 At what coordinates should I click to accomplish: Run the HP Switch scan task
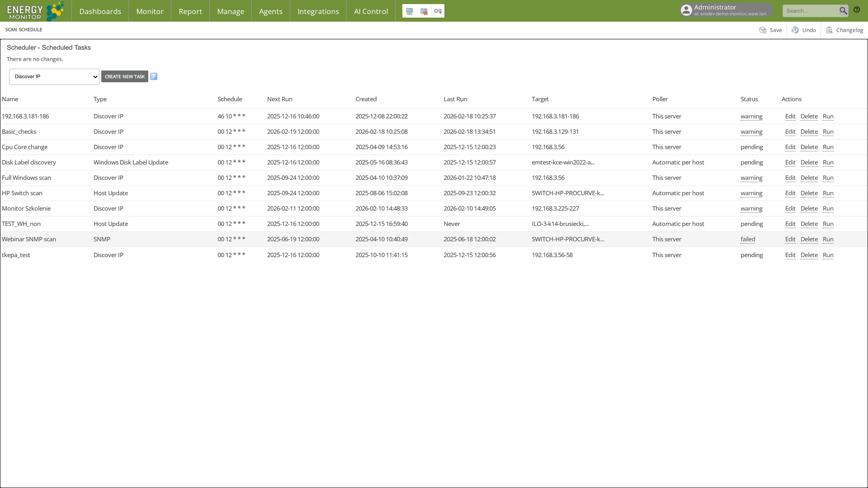[828, 193]
